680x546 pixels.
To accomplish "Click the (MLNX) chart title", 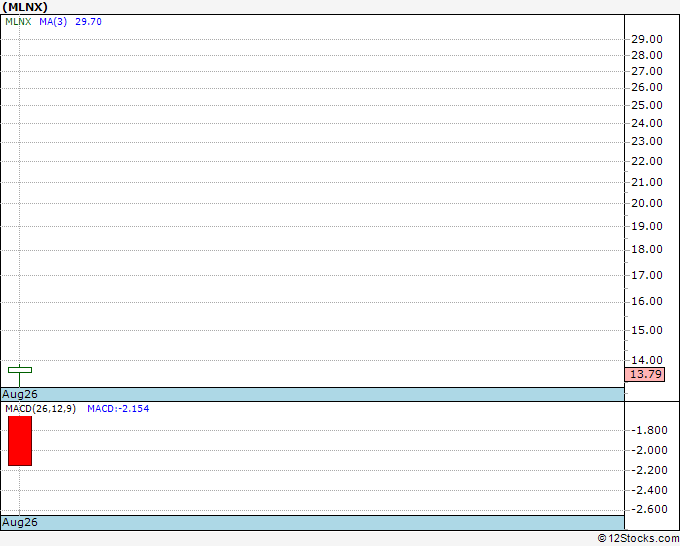I will pos(25,7).
